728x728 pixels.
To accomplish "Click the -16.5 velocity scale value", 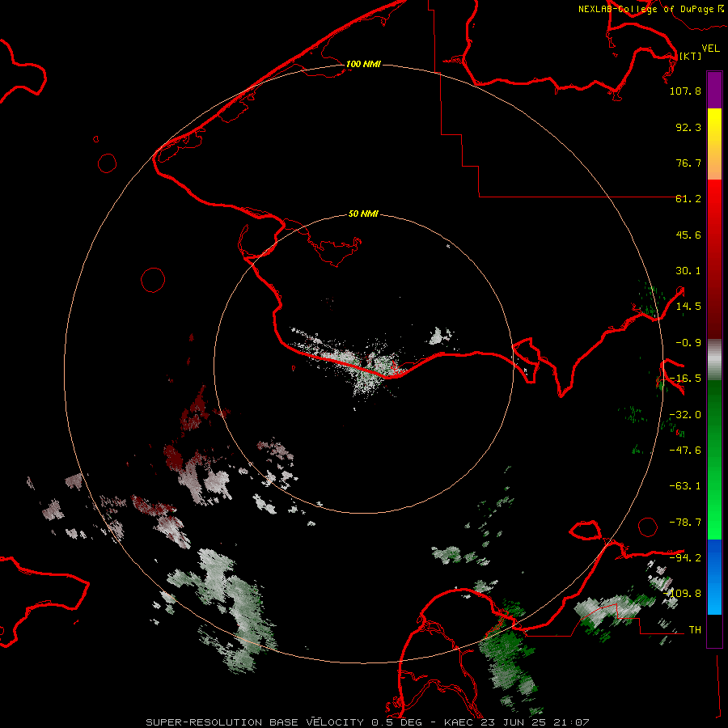I will point(685,379).
